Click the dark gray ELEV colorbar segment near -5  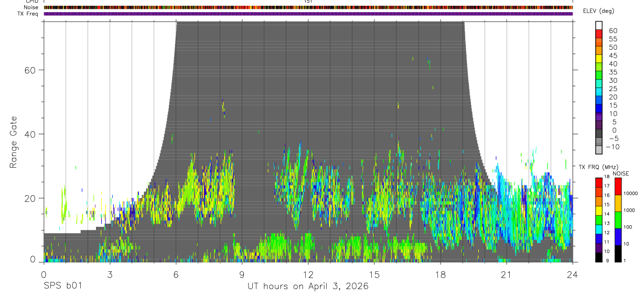pos(599,133)
